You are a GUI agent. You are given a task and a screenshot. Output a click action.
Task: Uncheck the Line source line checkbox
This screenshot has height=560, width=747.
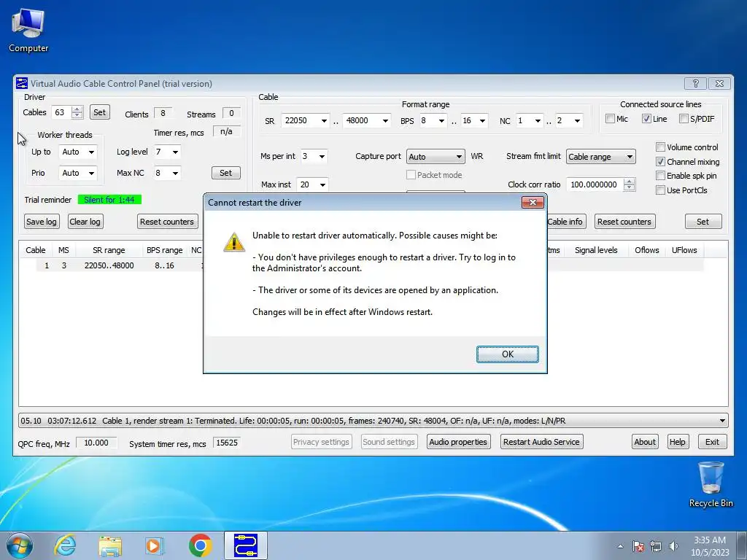(646, 119)
